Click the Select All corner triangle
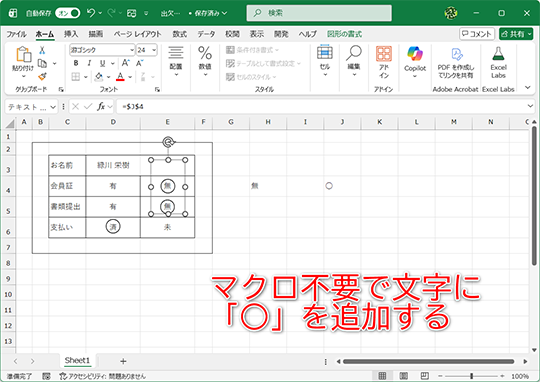540x382 pixels. click(9, 123)
